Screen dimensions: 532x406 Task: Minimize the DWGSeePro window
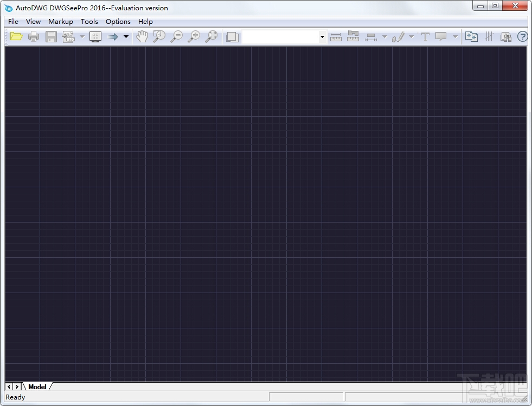point(480,6)
